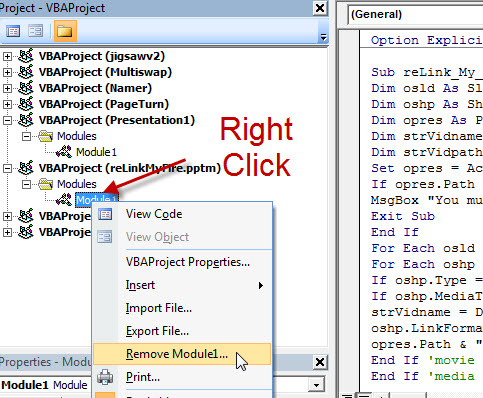Expand VBAProject (Namer) node
This screenshot has height=398, width=483.
point(7,88)
